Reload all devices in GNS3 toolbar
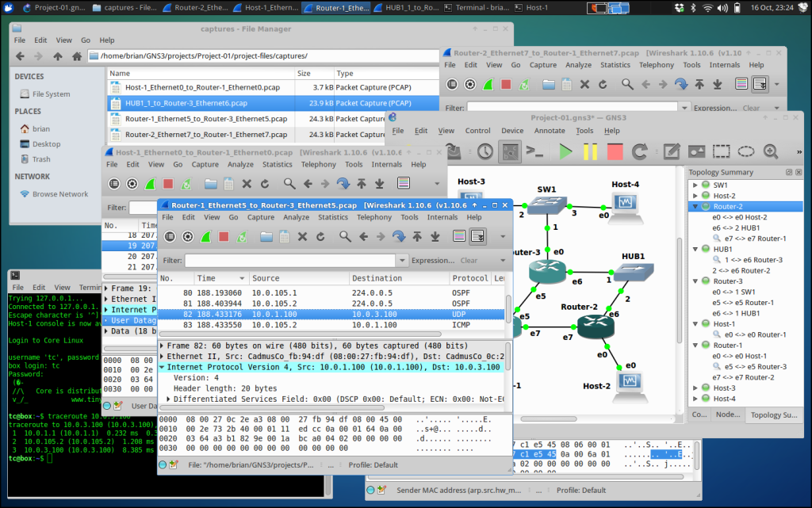Screen dimensions: 812x508 [x=640, y=151]
